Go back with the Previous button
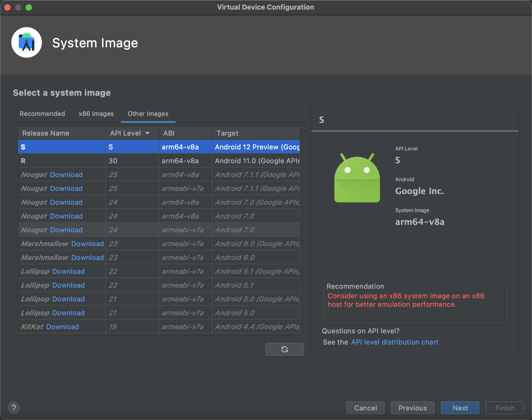 pyautogui.click(x=413, y=408)
